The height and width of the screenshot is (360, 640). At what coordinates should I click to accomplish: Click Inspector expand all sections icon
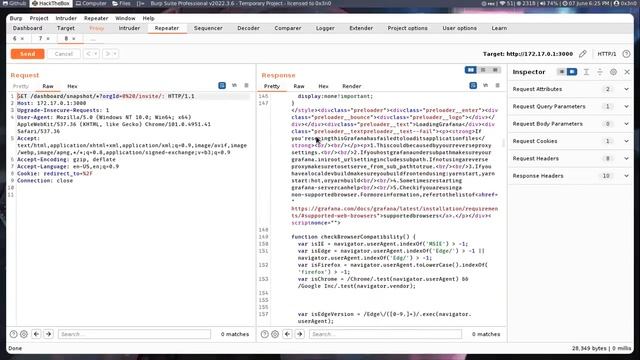coord(586,72)
